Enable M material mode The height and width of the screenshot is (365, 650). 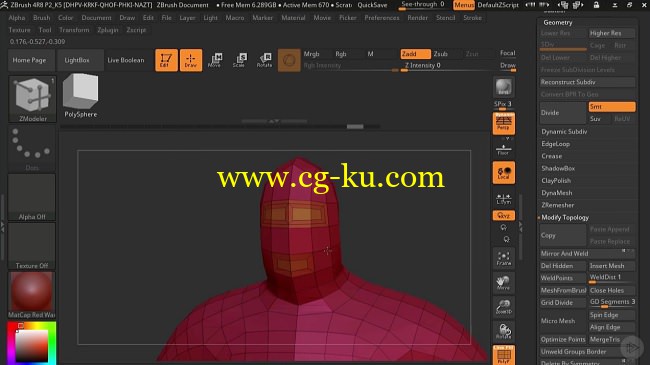[370, 54]
